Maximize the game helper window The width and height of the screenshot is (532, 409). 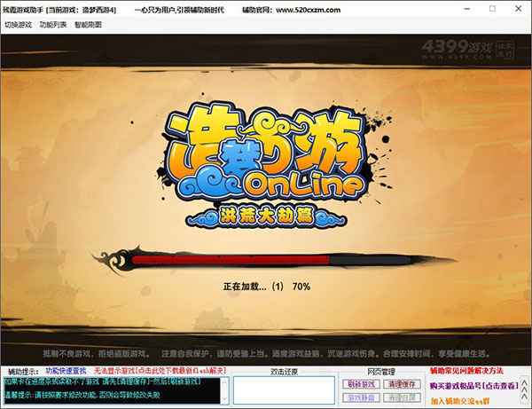(492, 9)
